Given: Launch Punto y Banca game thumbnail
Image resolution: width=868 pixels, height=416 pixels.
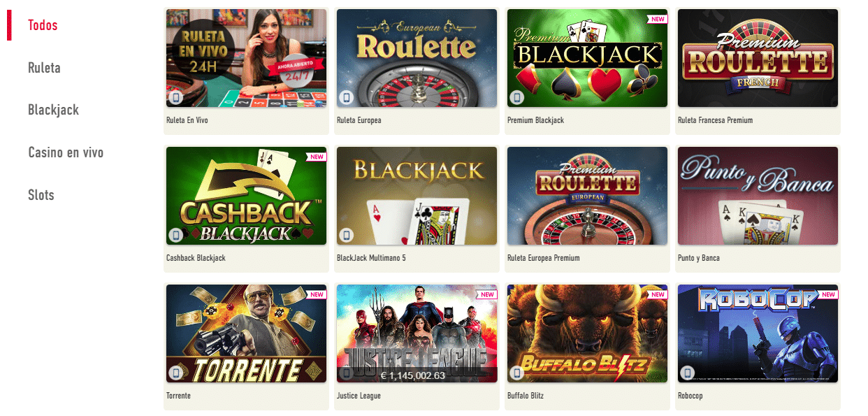Looking at the screenshot, I should click(x=758, y=196).
